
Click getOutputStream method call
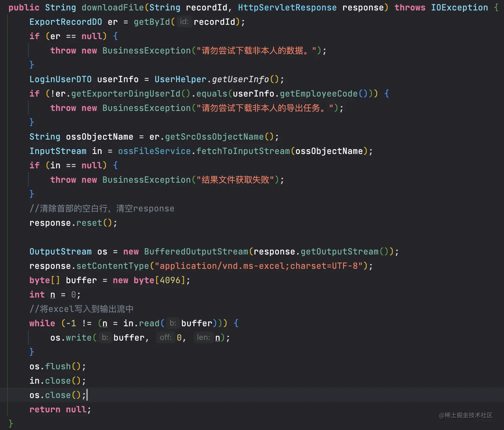(x=340, y=251)
